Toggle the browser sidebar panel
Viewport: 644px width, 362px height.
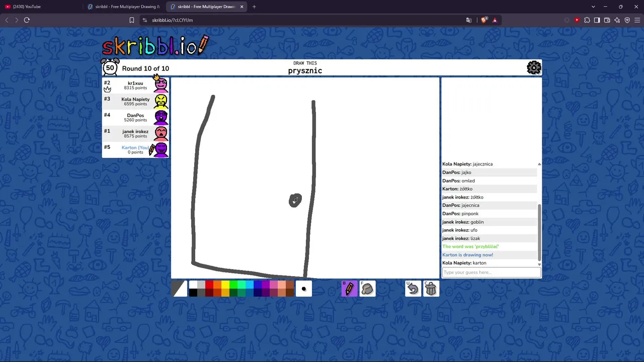[597, 20]
